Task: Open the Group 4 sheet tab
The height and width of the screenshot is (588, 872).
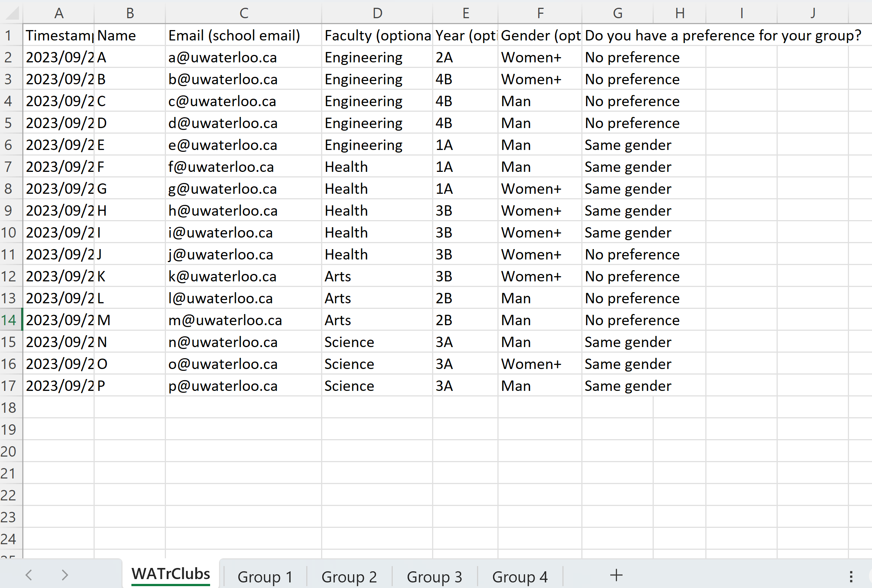Action: (520, 577)
